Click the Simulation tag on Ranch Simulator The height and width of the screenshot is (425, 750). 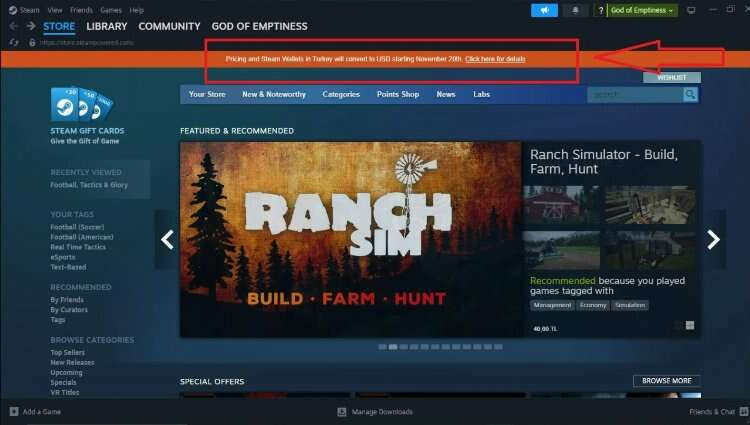point(630,305)
